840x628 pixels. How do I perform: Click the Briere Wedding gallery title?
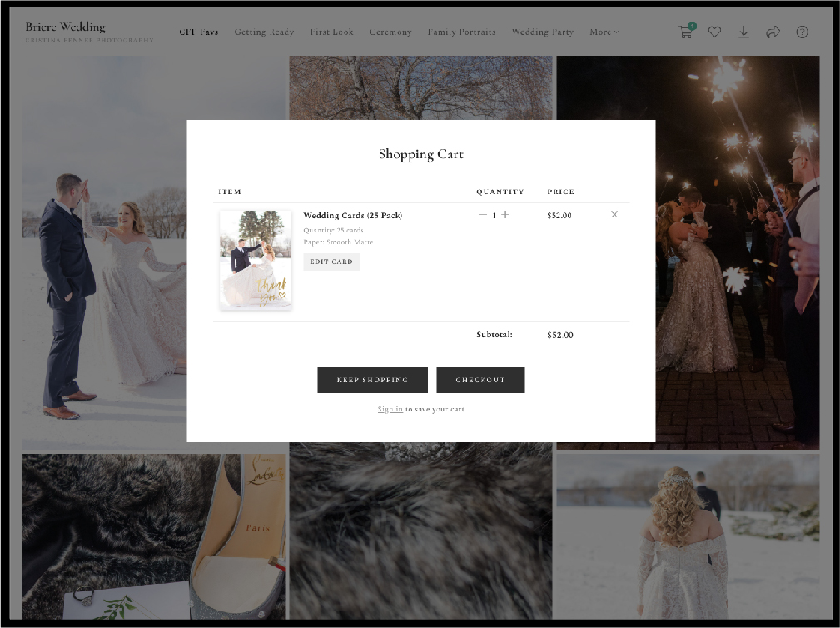point(66,27)
